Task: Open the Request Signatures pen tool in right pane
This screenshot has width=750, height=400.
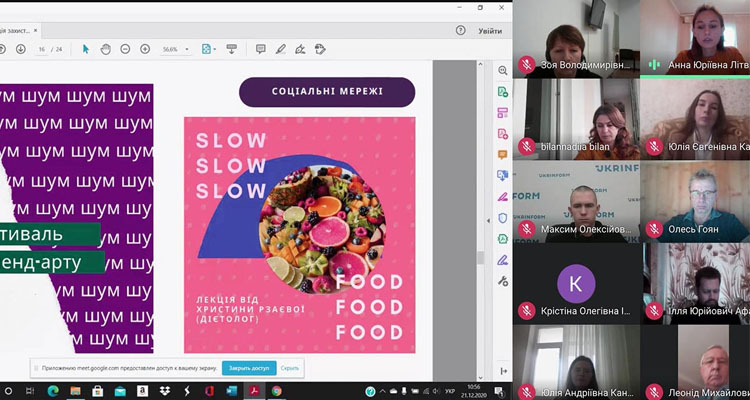Action: [503, 260]
